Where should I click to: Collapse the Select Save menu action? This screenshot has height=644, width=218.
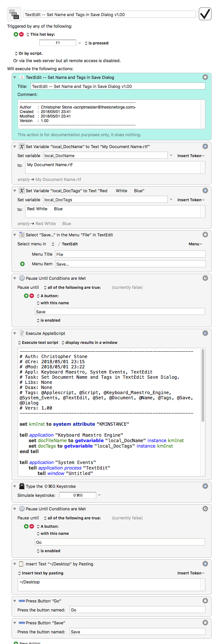14,235
